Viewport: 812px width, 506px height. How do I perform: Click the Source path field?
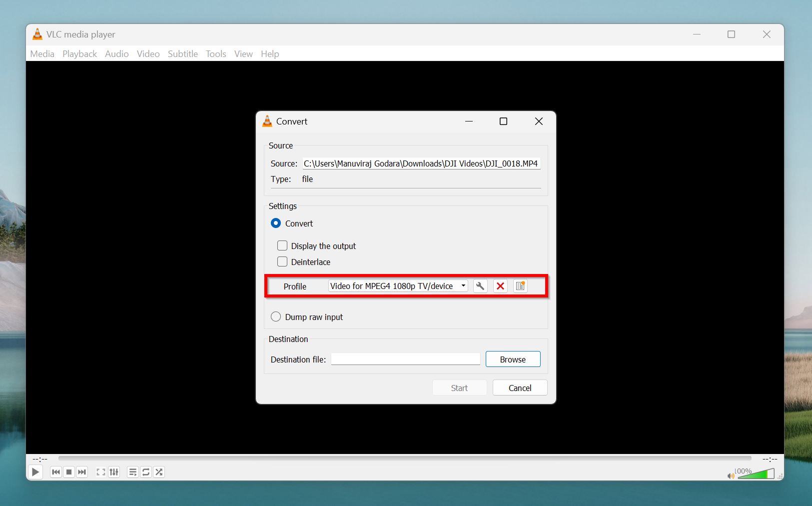[421, 163]
